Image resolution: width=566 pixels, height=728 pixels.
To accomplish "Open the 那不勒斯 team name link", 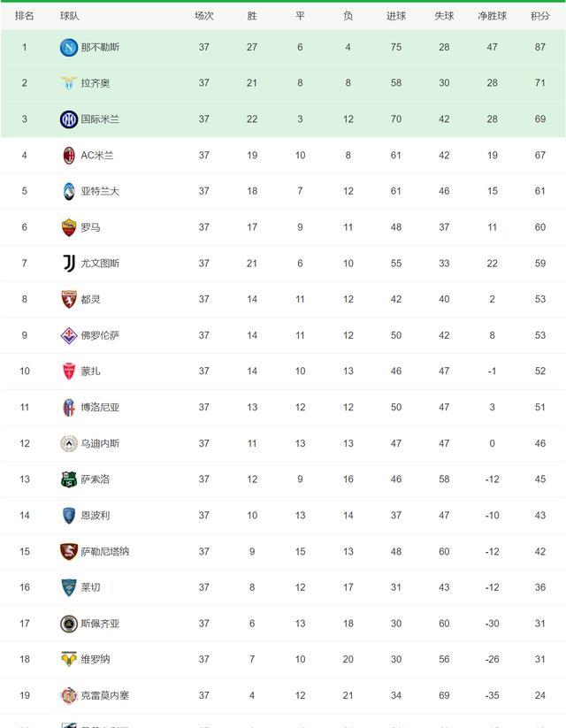I will coord(100,48).
